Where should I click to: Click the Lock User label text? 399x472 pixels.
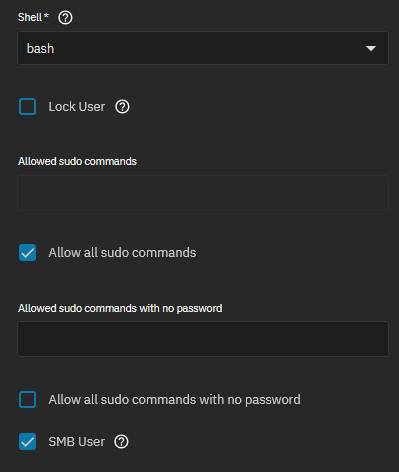[77, 107]
